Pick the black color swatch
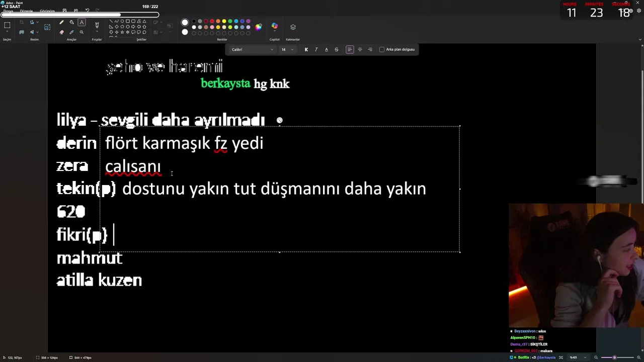 coord(194,21)
